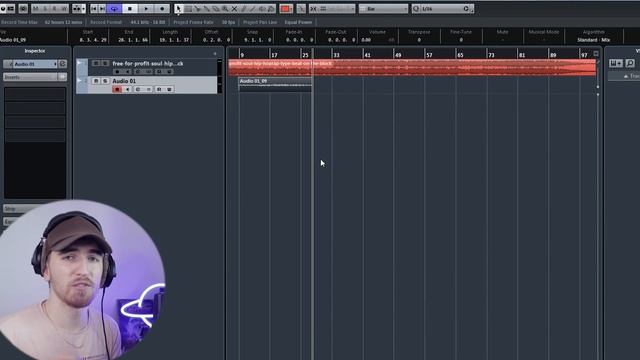The width and height of the screenshot is (640, 360).
Task: Select the Audio 01 track name
Action: pyautogui.click(x=124, y=81)
